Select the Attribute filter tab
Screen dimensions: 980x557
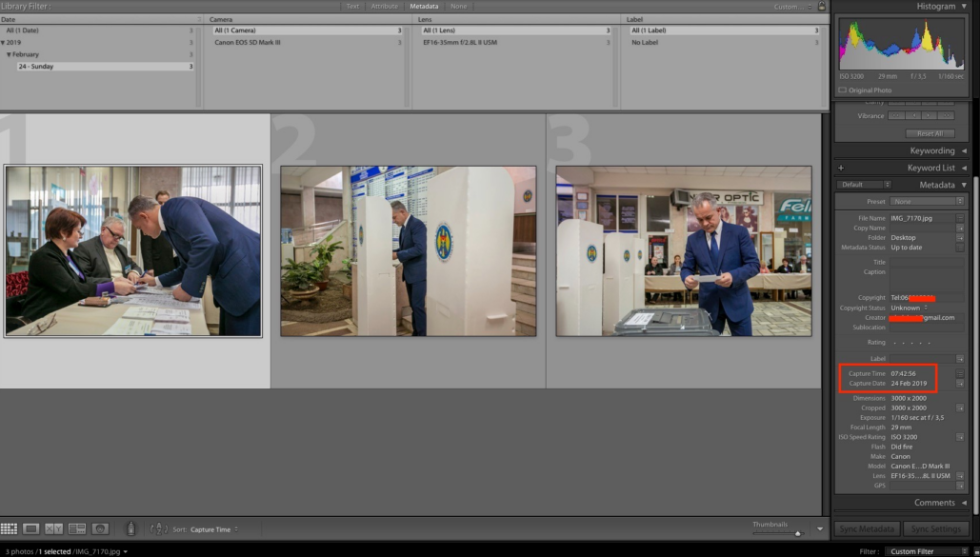pos(385,7)
